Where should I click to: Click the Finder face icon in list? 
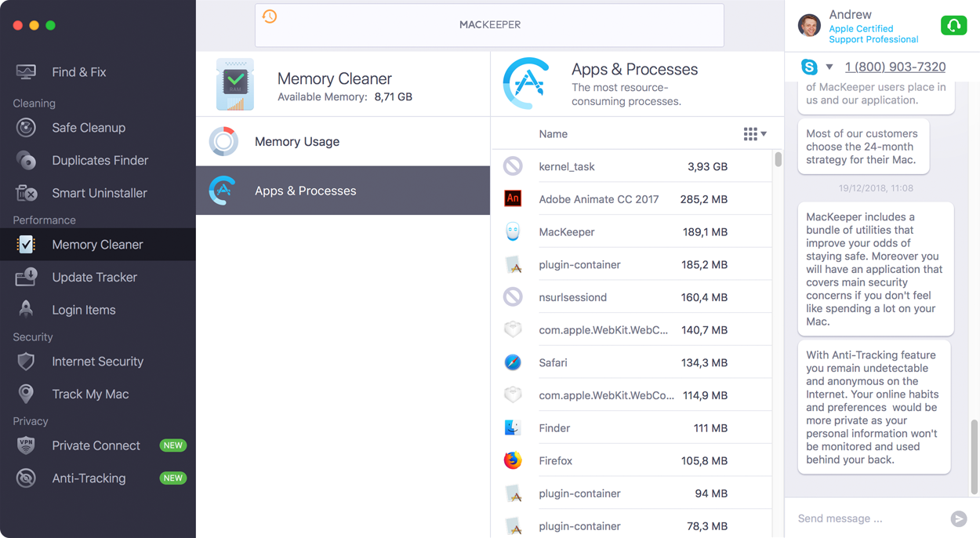pyautogui.click(x=513, y=428)
